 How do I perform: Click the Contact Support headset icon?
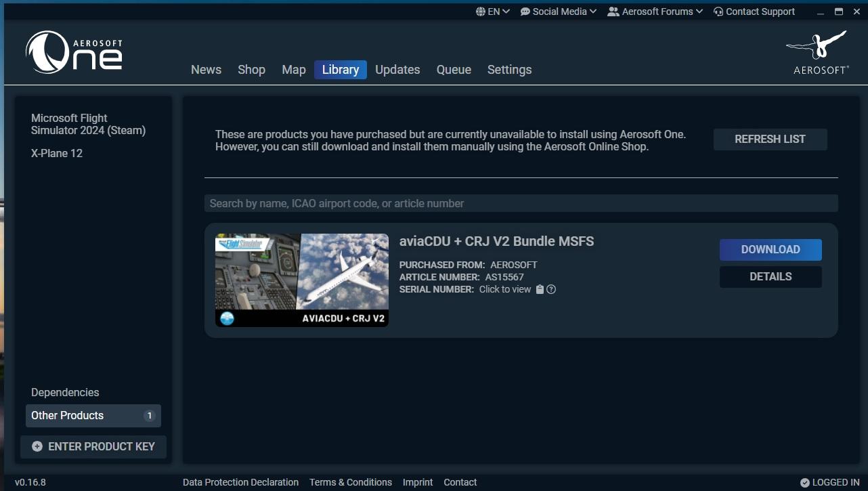[718, 12]
